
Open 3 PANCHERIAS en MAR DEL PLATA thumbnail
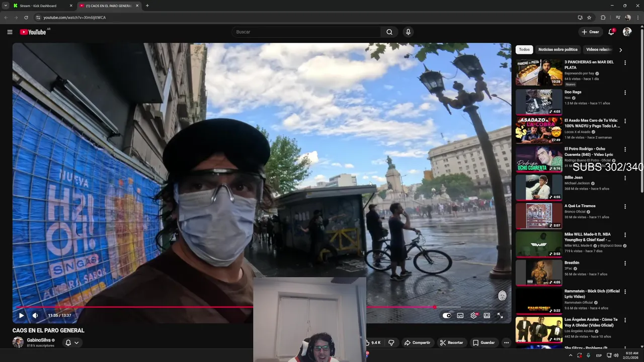[539, 72]
